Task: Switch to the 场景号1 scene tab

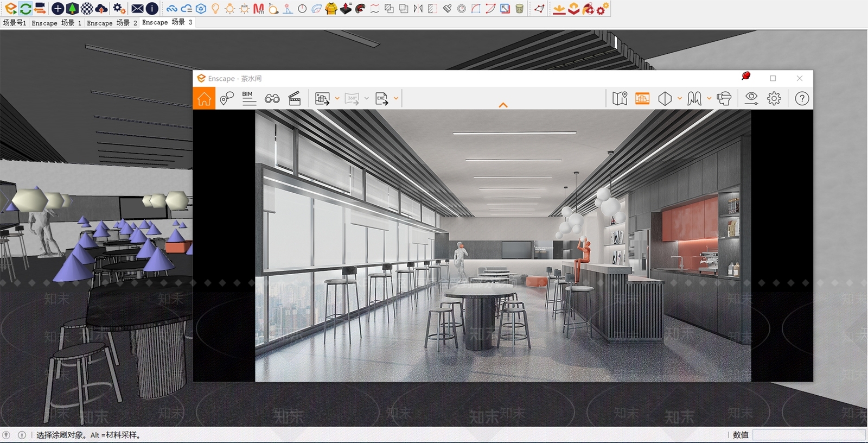Action: point(14,22)
